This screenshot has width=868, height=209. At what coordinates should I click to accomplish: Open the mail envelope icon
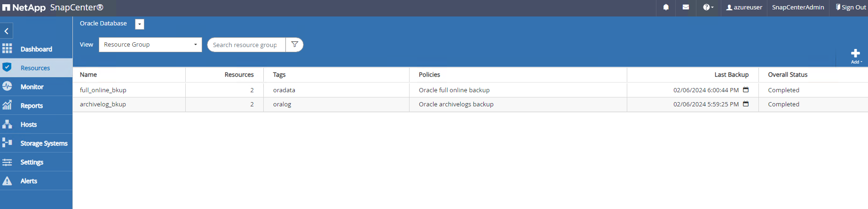click(686, 8)
